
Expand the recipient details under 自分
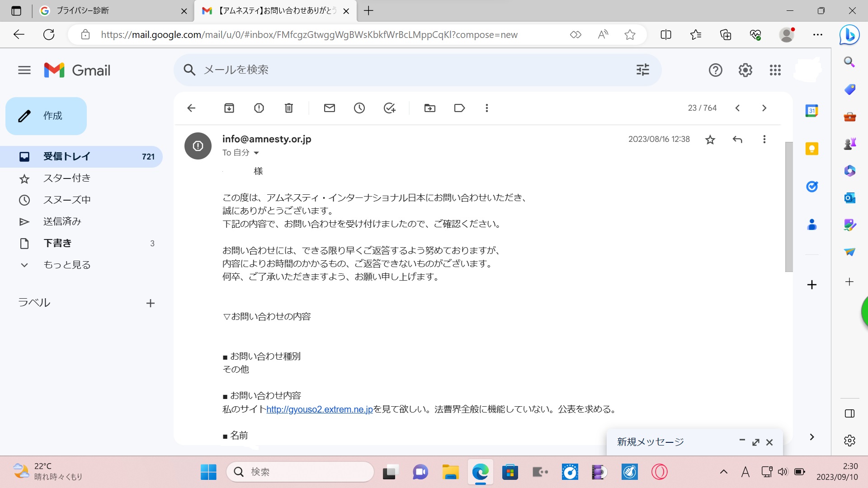point(257,153)
